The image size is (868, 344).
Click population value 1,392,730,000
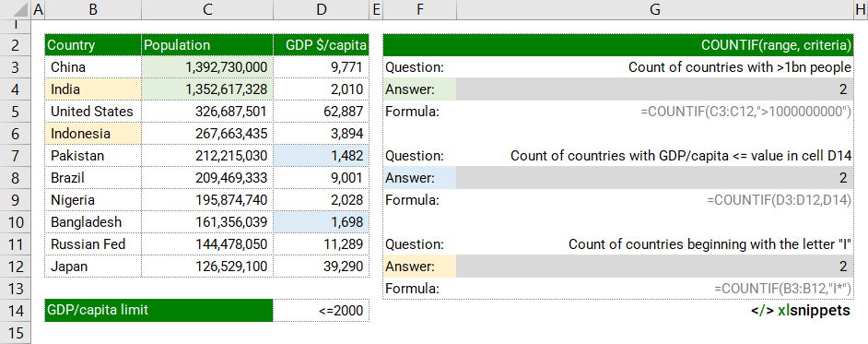click(x=207, y=67)
